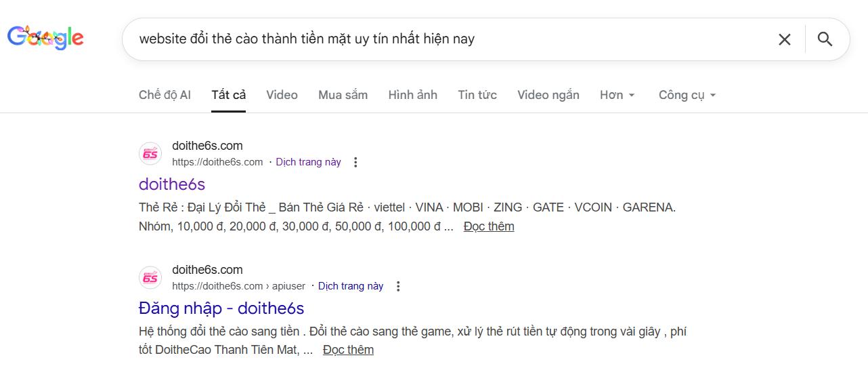Viewport: 868px width, 383px height.
Task: Open the Tin tức tab
Action: click(477, 95)
